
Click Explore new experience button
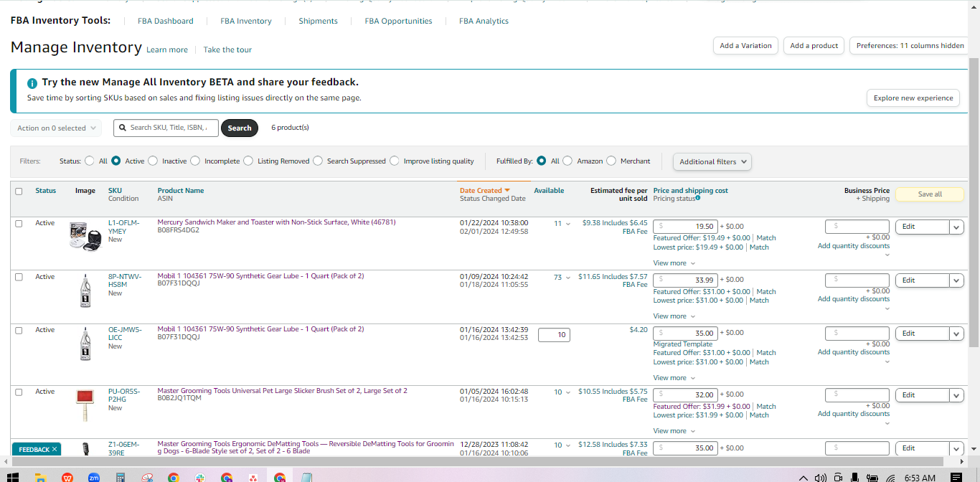[913, 98]
